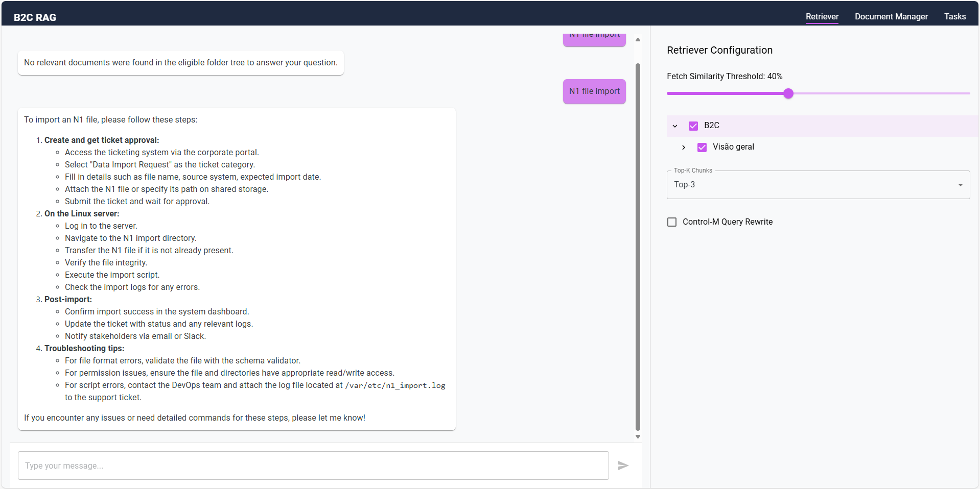Viewport: 980px width, 489px height.
Task: Toggle the B2C folder checkbox
Action: 693,126
